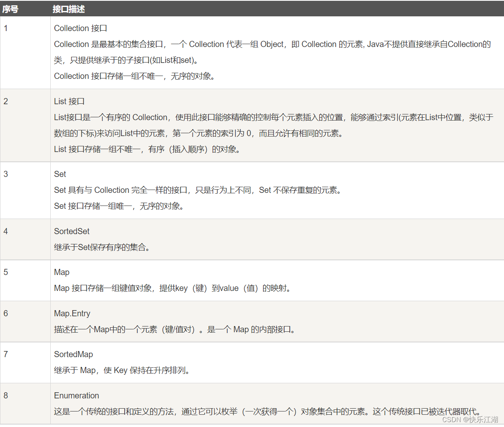Click the line starting '数组的下标)来访问List中的元素'
Screen dimensions: 504x427
click(199, 133)
